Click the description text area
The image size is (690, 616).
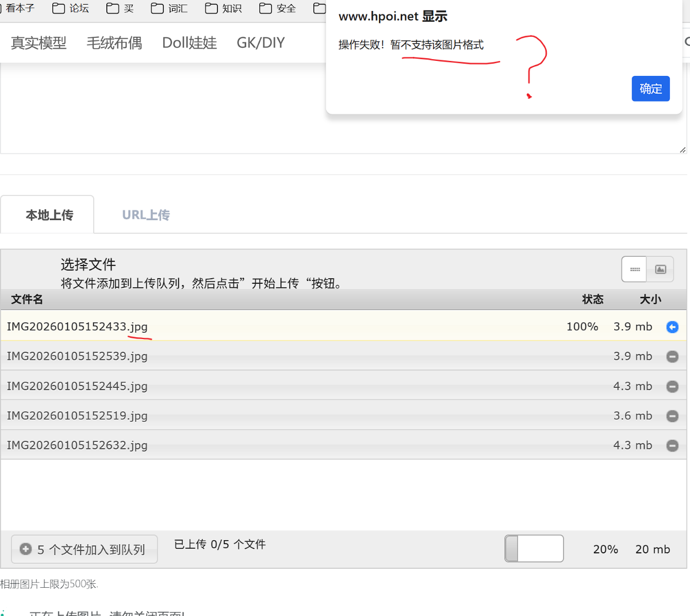pyautogui.click(x=343, y=109)
